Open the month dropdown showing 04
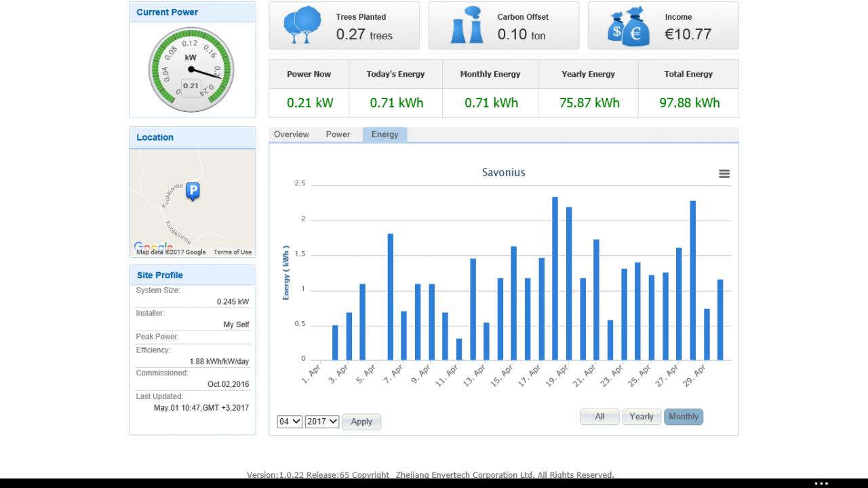This screenshot has width=868, height=488. pyautogui.click(x=290, y=421)
